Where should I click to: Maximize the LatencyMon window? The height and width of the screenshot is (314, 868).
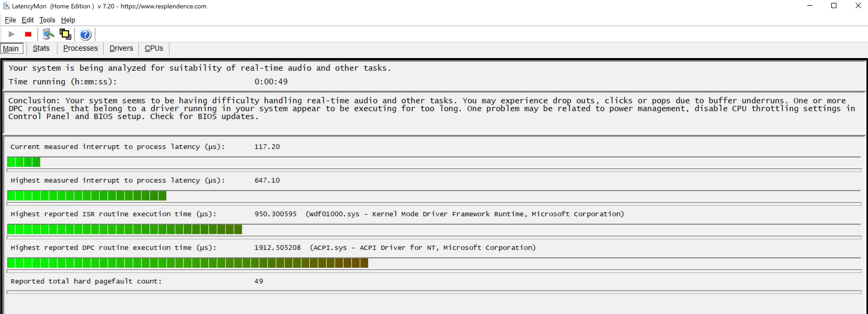coord(834,6)
